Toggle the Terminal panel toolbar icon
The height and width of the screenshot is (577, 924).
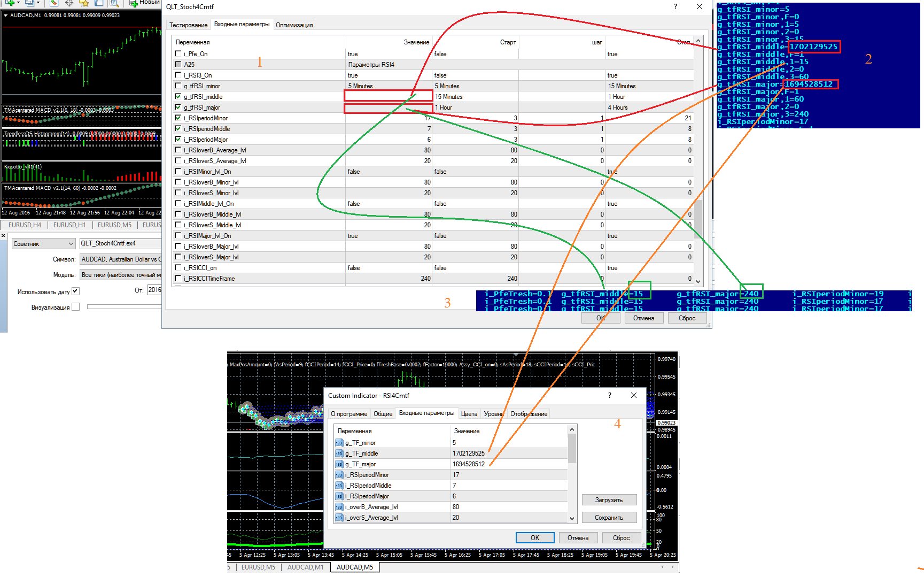pyautogui.click(x=99, y=3)
